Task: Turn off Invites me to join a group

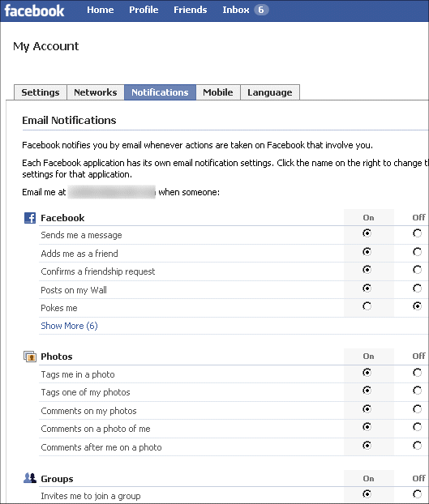Action: [417, 494]
